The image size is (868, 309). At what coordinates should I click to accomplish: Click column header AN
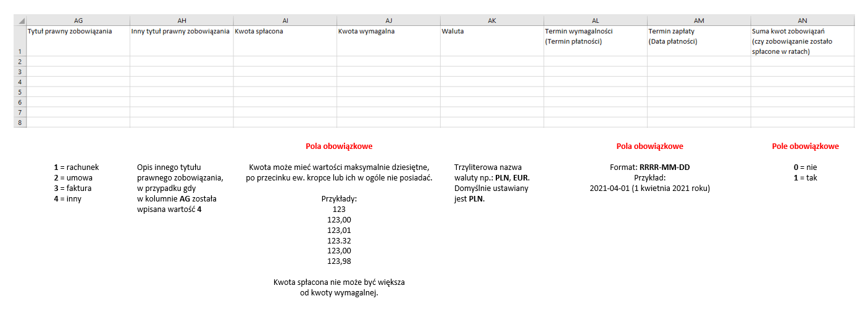point(803,20)
